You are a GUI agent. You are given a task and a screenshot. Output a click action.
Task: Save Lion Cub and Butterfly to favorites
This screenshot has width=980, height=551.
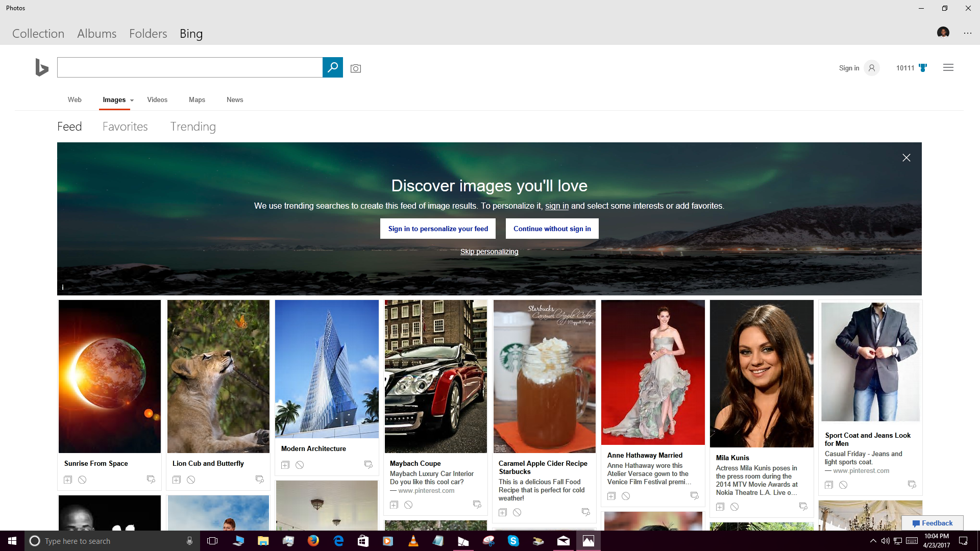[177, 480]
